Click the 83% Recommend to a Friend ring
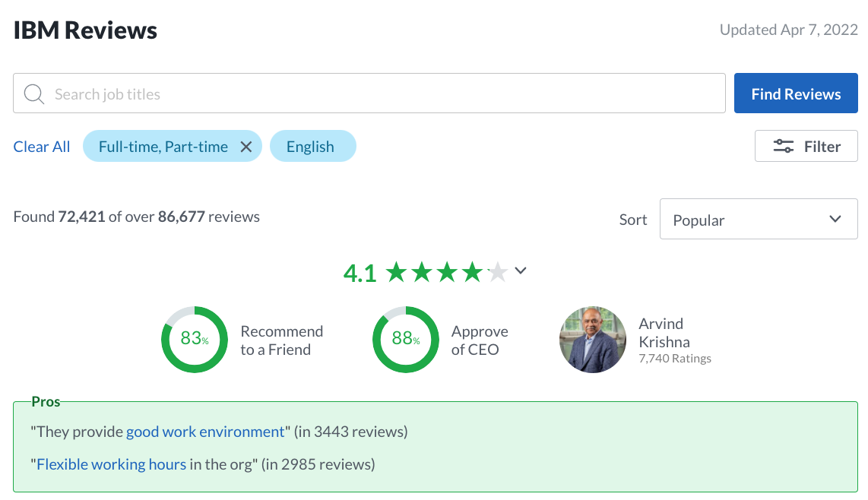The image size is (868, 500). click(195, 340)
